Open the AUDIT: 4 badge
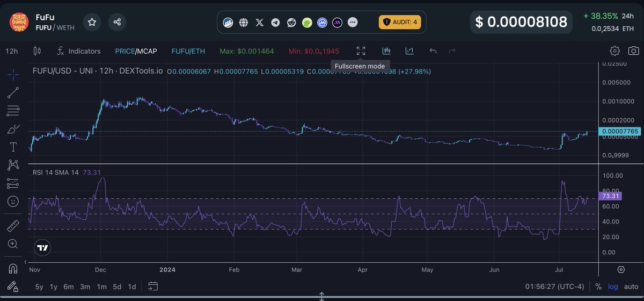 [400, 22]
